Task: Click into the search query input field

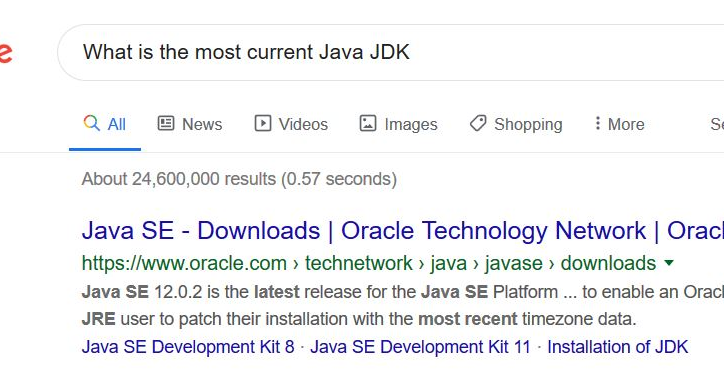Action: click(x=390, y=52)
